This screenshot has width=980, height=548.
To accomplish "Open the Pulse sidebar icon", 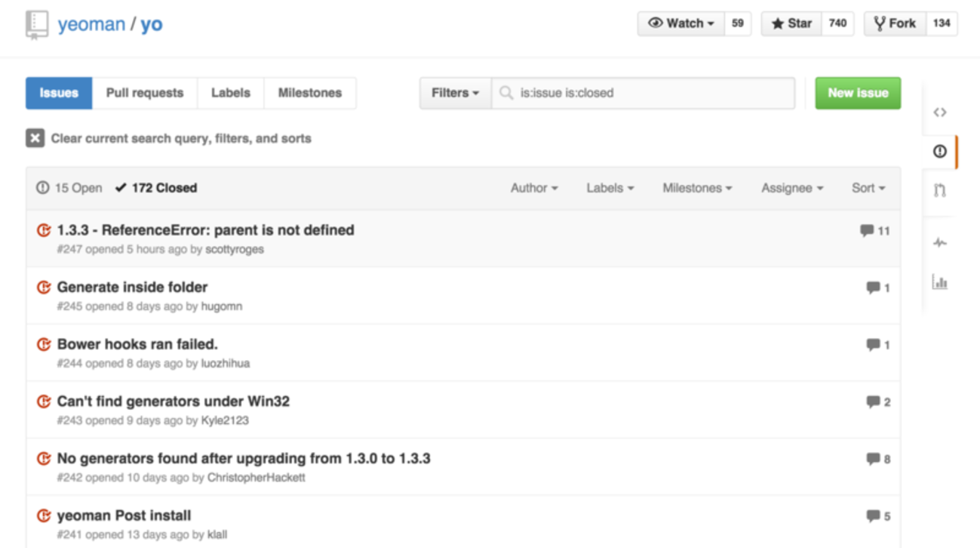I will pos(939,243).
